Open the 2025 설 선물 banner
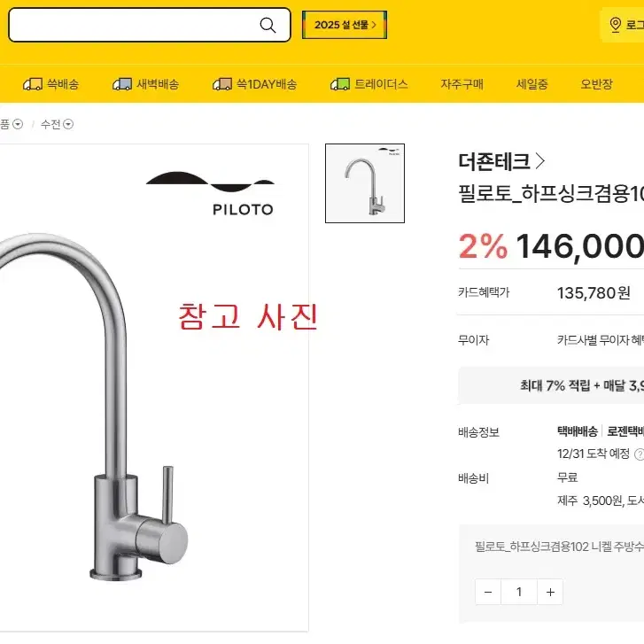Screen dimensions: 644x644 pos(345,25)
